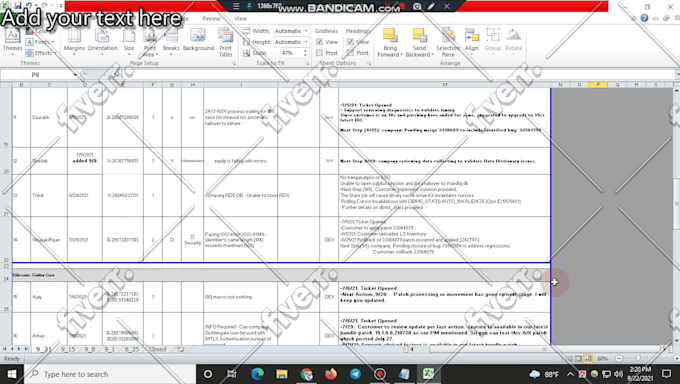Open Excel Help question mark

point(644,18)
